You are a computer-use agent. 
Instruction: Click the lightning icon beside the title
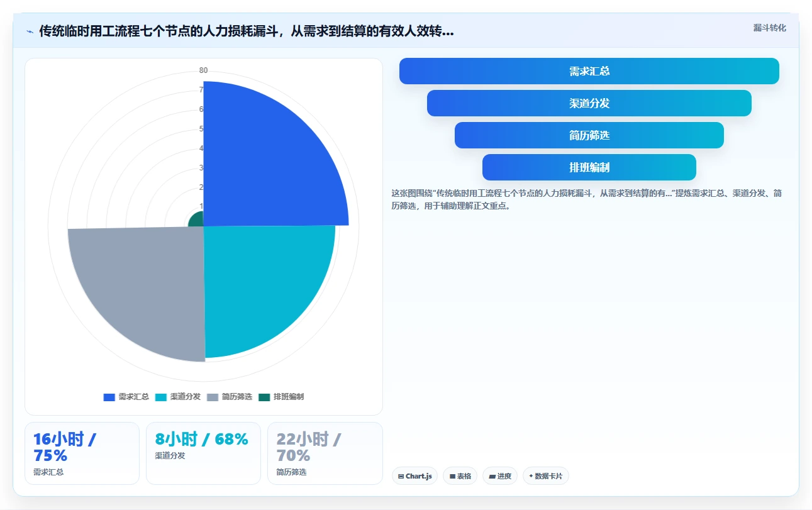point(30,31)
